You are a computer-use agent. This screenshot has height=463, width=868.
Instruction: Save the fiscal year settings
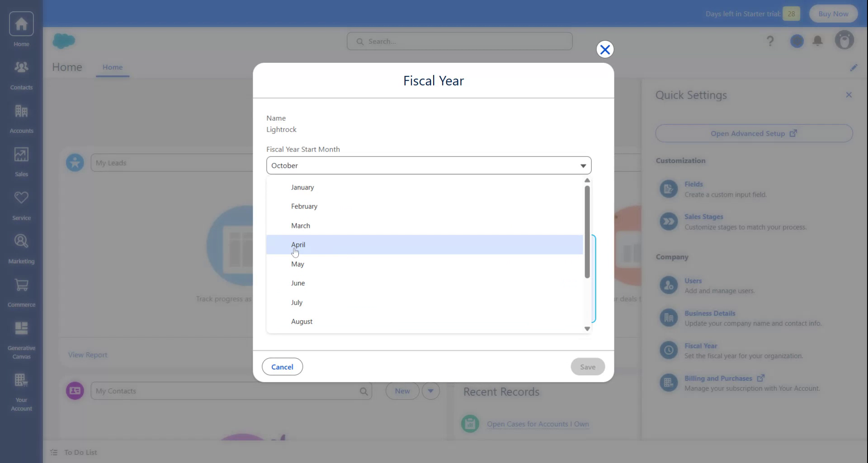coord(587,366)
